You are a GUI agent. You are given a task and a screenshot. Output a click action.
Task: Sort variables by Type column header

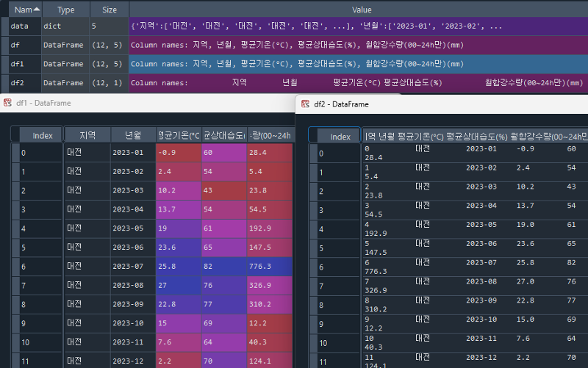[x=66, y=10]
